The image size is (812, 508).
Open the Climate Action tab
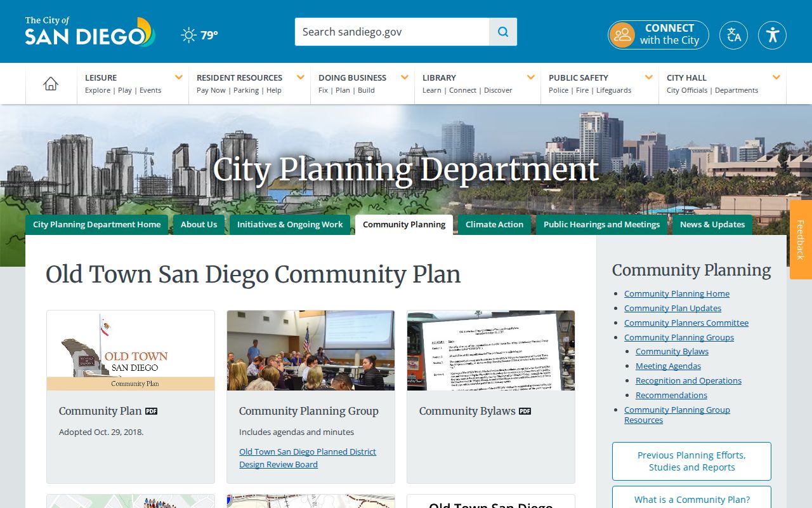(x=494, y=225)
